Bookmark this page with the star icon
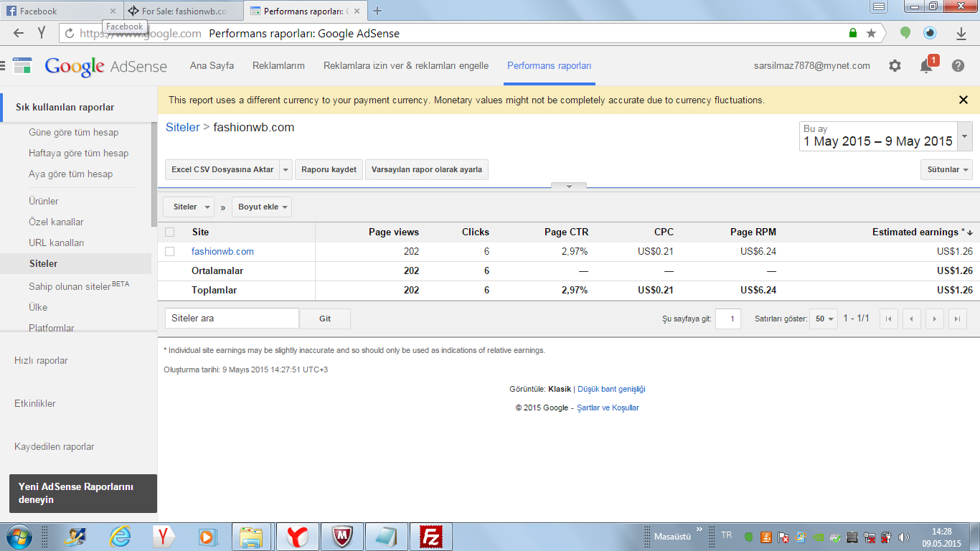 coord(871,33)
